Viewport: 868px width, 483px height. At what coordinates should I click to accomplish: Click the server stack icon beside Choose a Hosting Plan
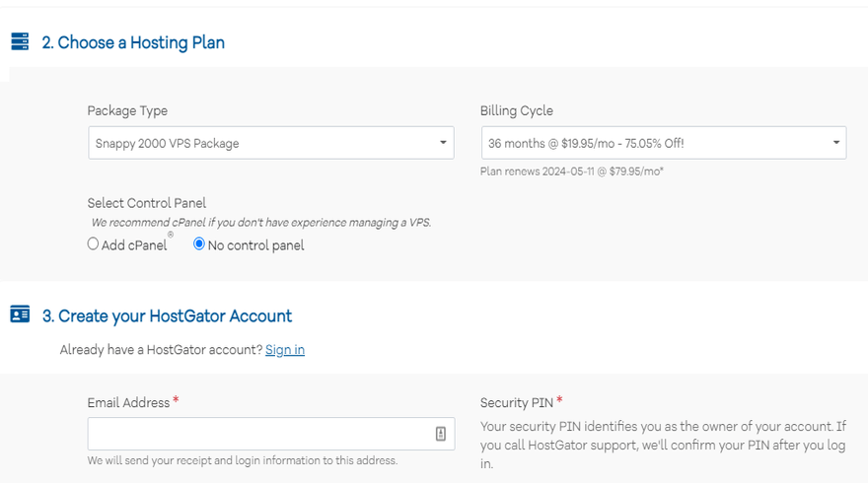(x=20, y=41)
